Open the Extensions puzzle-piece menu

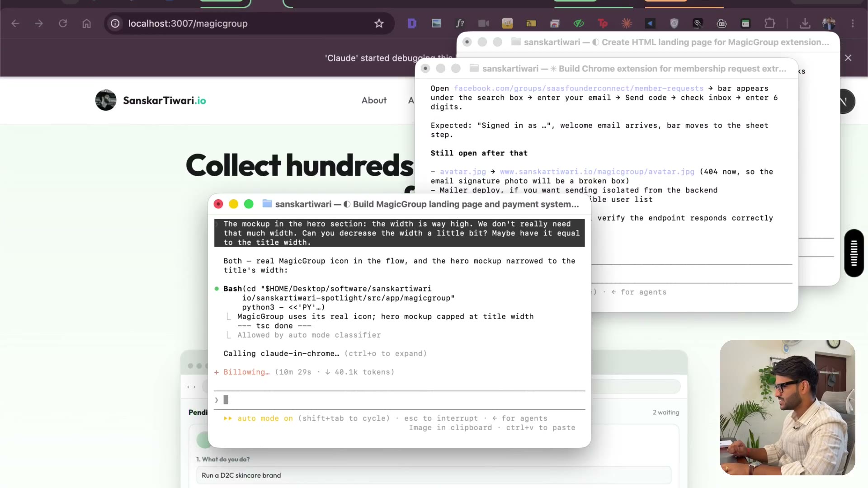[x=769, y=23]
